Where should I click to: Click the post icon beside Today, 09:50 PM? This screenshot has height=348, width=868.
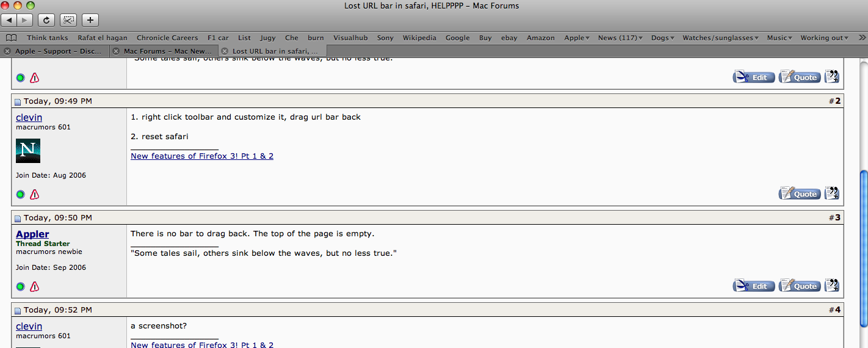18,218
